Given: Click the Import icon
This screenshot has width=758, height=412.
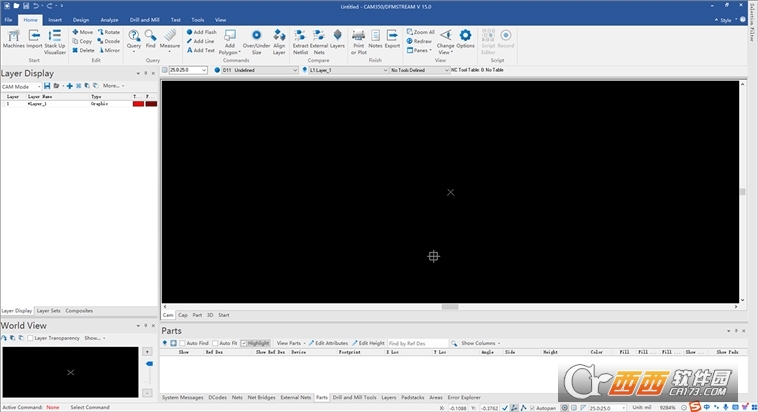Looking at the screenshot, I should (34, 39).
